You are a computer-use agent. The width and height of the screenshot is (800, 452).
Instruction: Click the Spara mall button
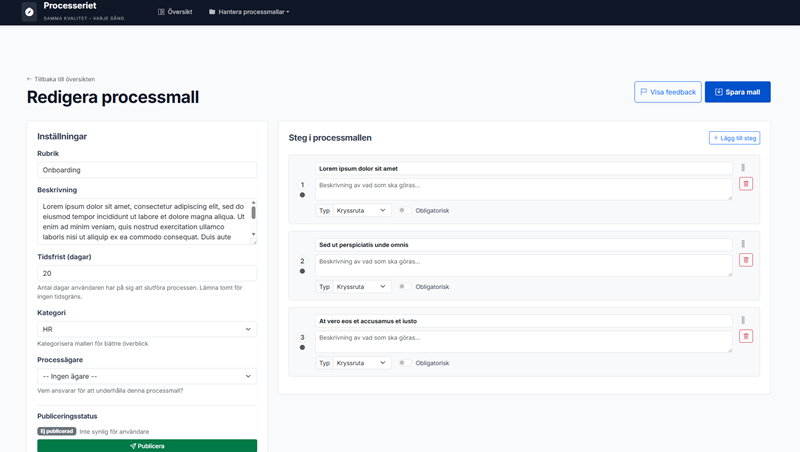(737, 92)
